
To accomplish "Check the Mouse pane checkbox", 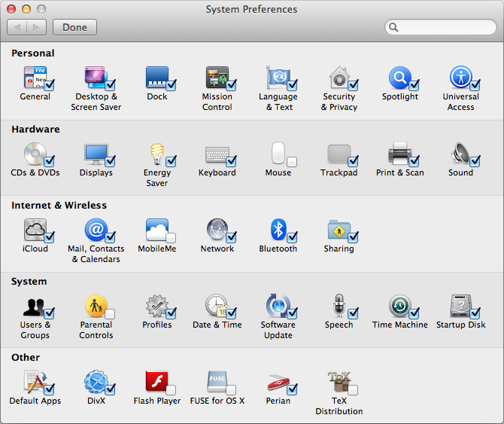I will pos(292,161).
